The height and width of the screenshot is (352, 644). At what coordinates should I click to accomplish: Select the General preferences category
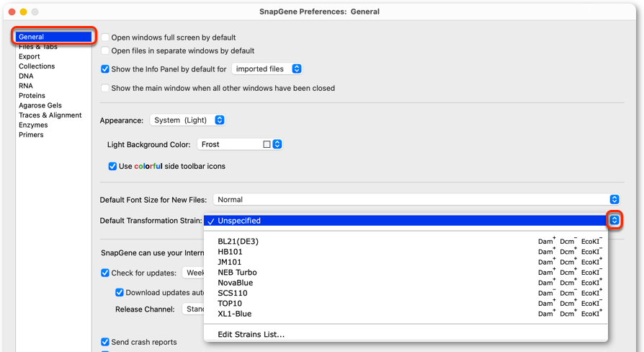[53, 37]
